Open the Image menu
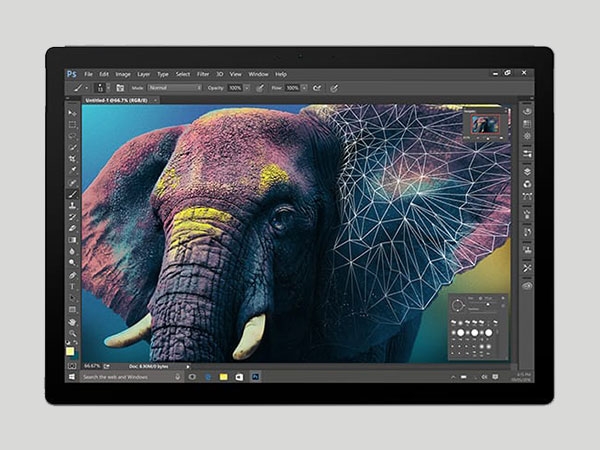 pyautogui.click(x=123, y=74)
